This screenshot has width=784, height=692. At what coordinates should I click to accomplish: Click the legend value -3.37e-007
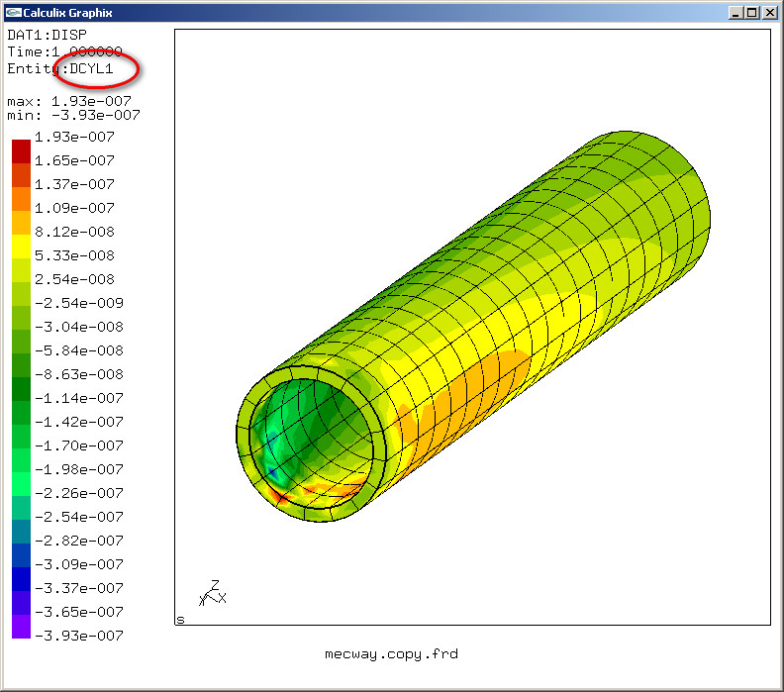point(79,588)
